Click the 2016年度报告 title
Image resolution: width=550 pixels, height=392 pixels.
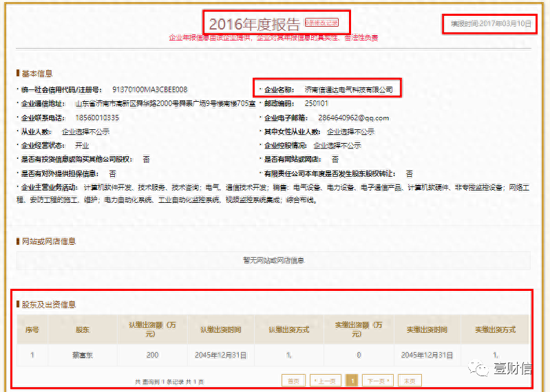pyautogui.click(x=255, y=24)
